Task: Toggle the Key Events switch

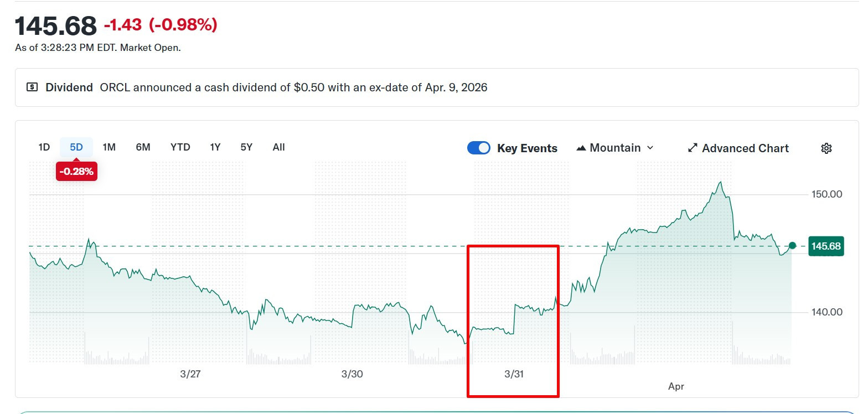Action: click(x=478, y=148)
